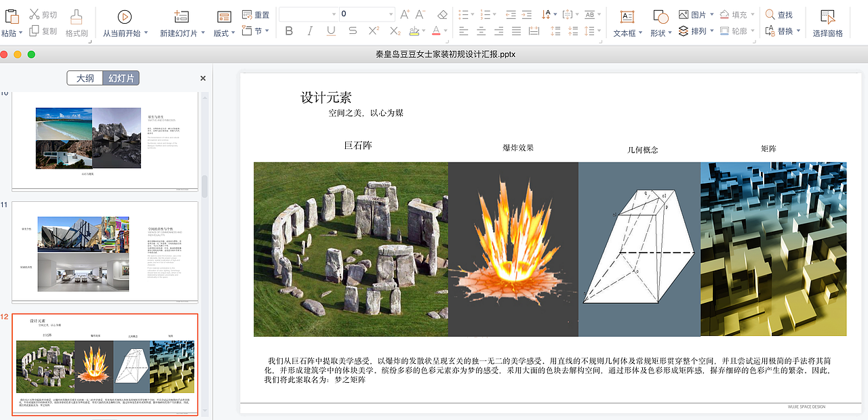Image resolution: width=868 pixels, height=420 pixels.
Task: Select the explosion image on the slide
Action: (513, 249)
